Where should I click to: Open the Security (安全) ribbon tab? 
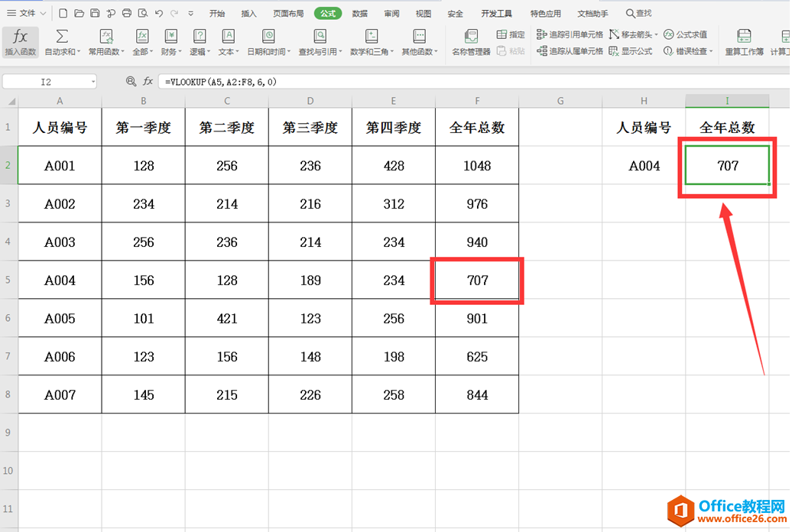pyautogui.click(x=455, y=14)
